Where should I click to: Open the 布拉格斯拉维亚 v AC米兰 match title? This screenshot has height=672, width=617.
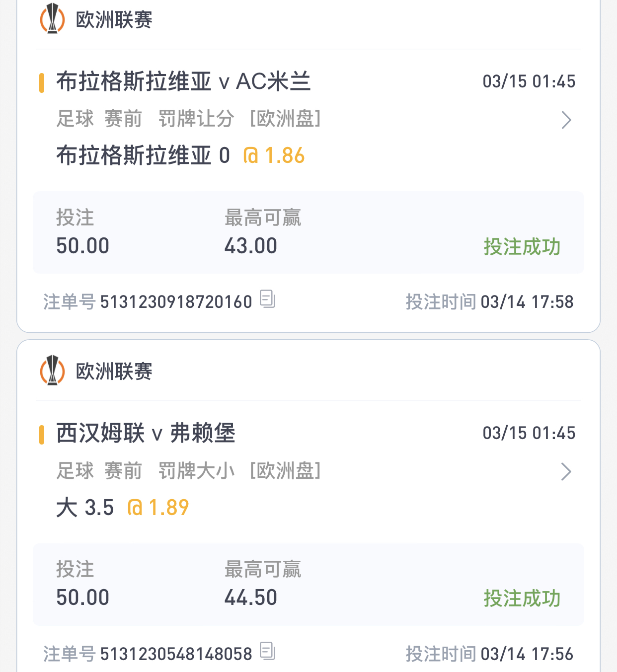(x=183, y=82)
